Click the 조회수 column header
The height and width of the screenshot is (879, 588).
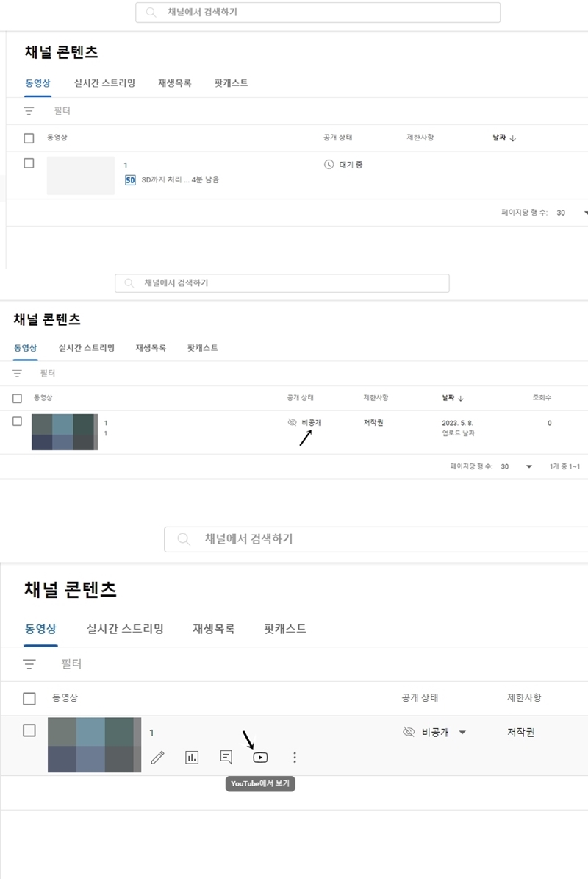(542, 397)
